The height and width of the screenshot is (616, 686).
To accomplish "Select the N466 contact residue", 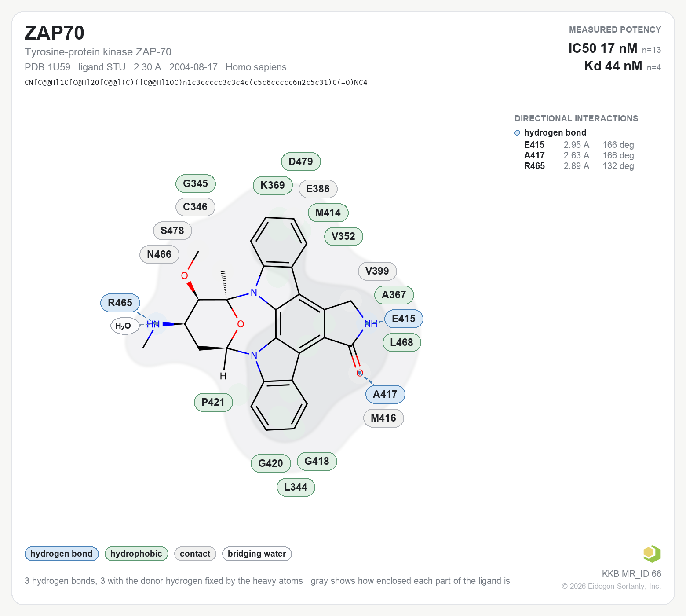I will click(x=159, y=254).
